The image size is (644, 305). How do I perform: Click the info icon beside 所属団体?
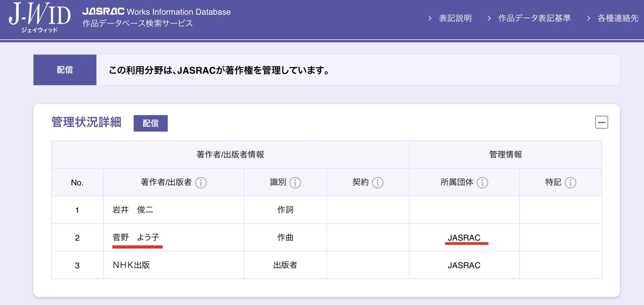[482, 183]
